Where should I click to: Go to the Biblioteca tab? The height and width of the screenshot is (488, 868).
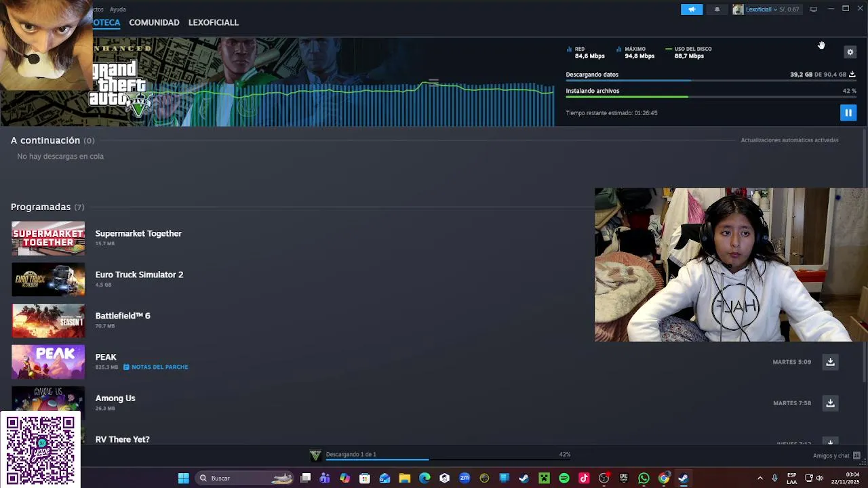(106, 22)
